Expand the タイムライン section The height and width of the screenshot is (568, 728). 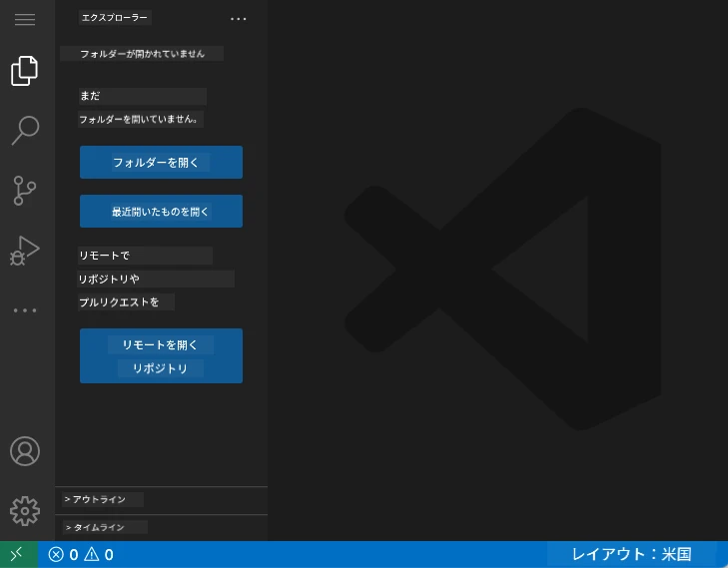tap(161, 528)
